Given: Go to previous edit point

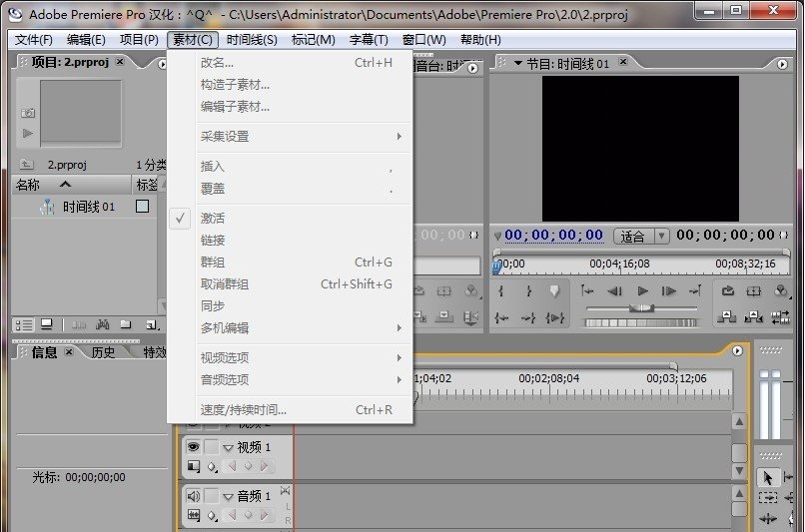Looking at the screenshot, I should pyautogui.click(x=587, y=291).
